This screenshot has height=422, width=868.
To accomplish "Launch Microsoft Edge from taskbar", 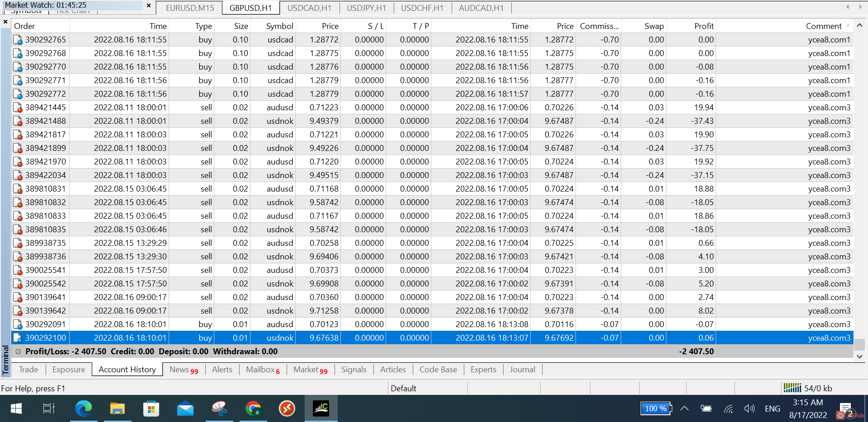I will pyautogui.click(x=83, y=409).
